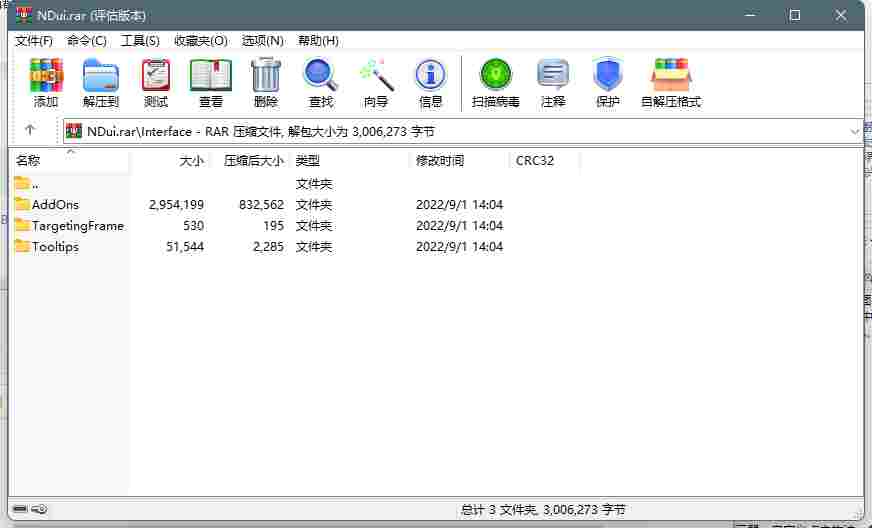Open the Tools (工具) menu

tap(140, 41)
